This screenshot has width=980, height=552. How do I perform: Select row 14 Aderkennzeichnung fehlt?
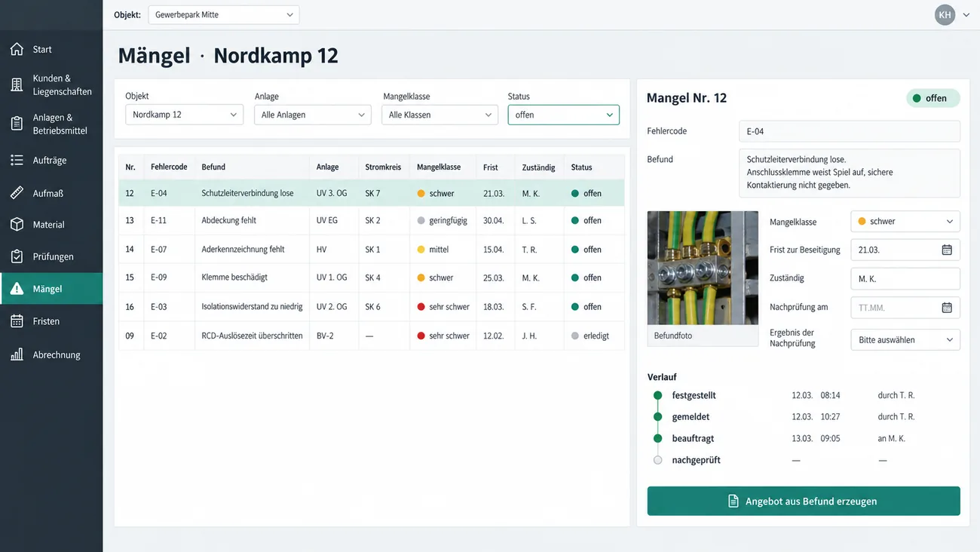point(372,250)
